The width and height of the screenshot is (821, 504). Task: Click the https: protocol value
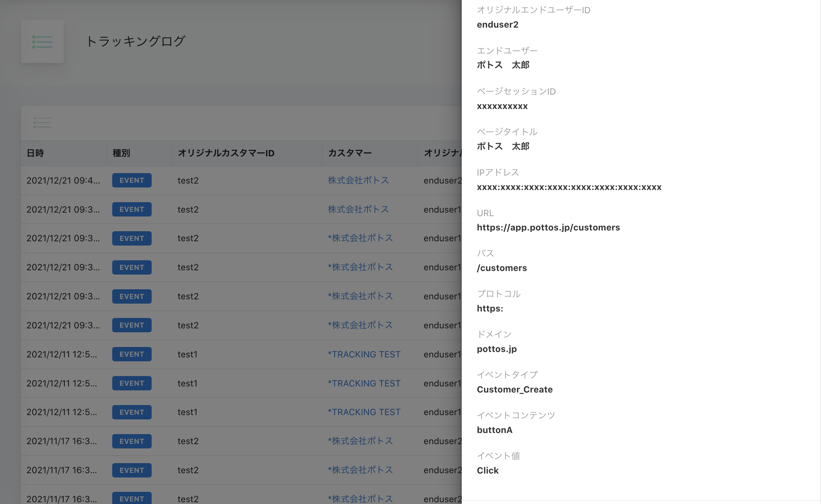[x=490, y=309]
